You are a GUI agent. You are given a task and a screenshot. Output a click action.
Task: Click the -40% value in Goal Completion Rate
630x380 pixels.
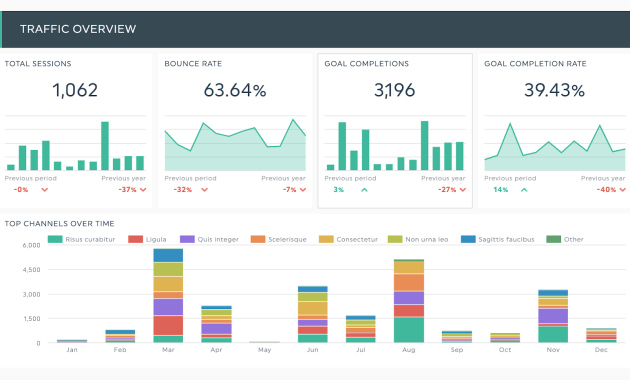pos(606,190)
